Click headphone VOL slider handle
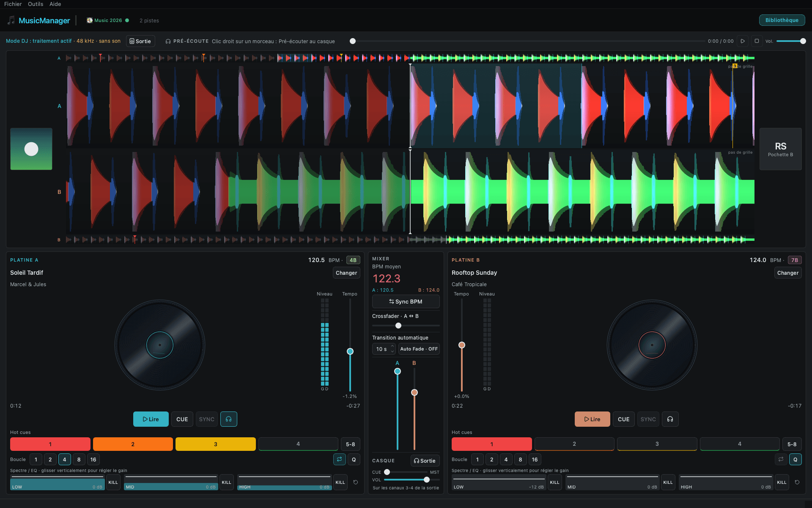Image resolution: width=812 pixels, height=508 pixels. click(427, 480)
